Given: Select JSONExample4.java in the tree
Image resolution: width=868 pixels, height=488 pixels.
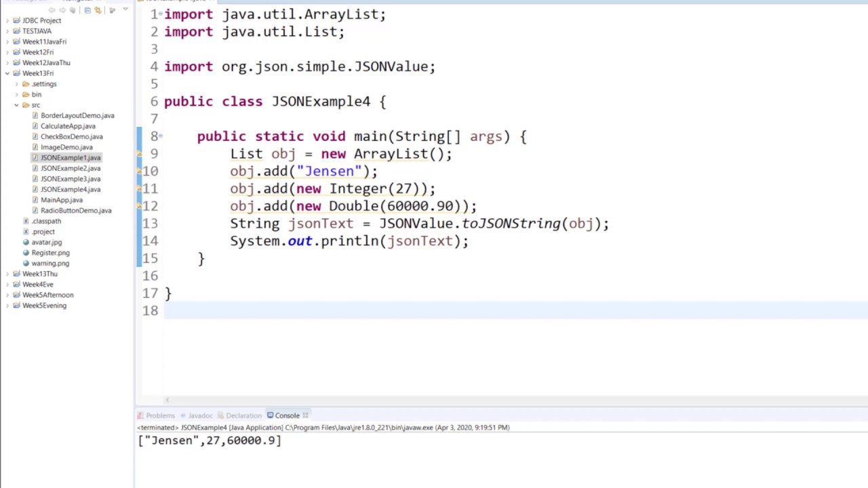Looking at the screenshot, I should coord(71,189).
